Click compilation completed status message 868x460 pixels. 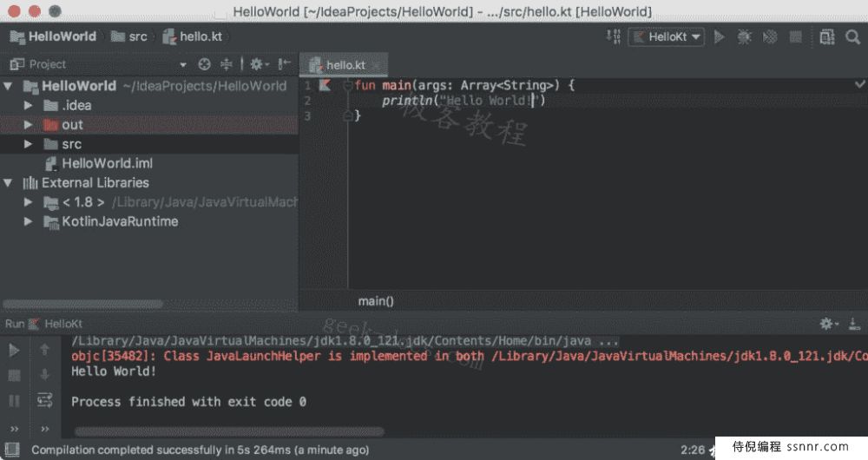click(x=200, y=450)
